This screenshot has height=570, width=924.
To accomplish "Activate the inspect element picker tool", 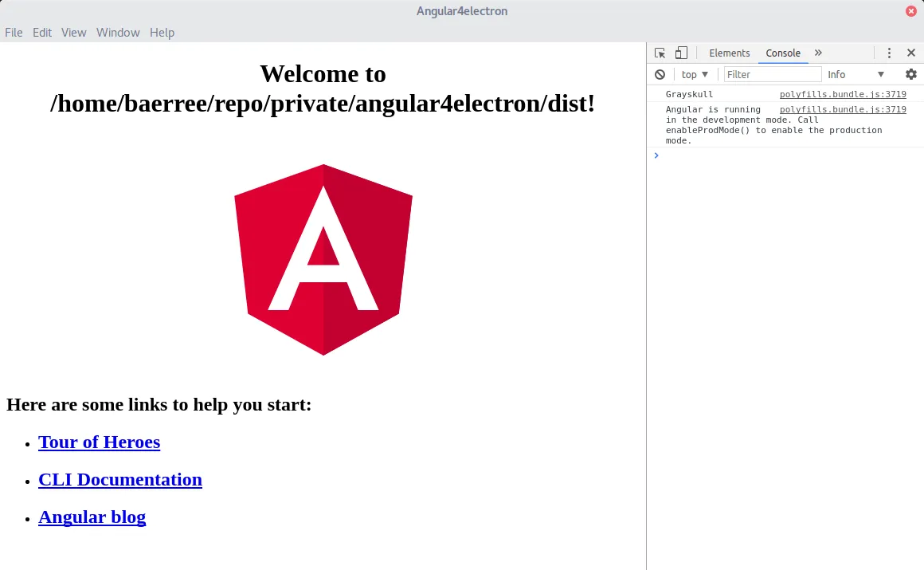I will [658, 53].
